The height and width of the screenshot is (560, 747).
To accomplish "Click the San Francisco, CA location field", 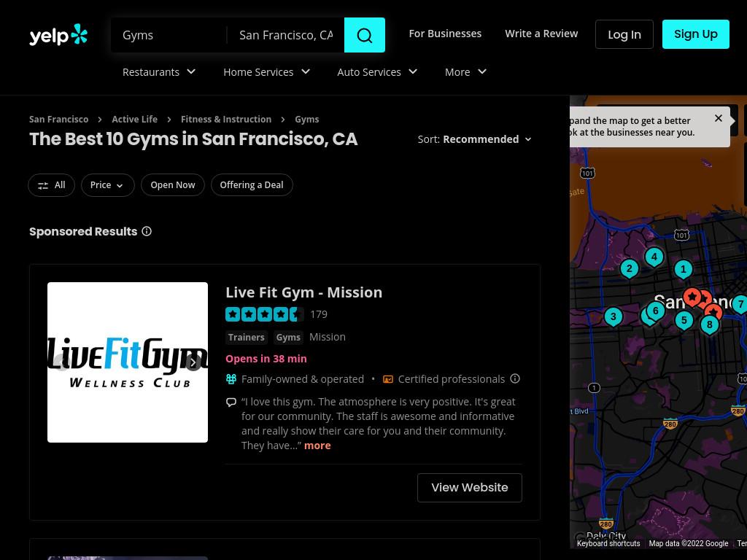I will click(x=286, y=35).
